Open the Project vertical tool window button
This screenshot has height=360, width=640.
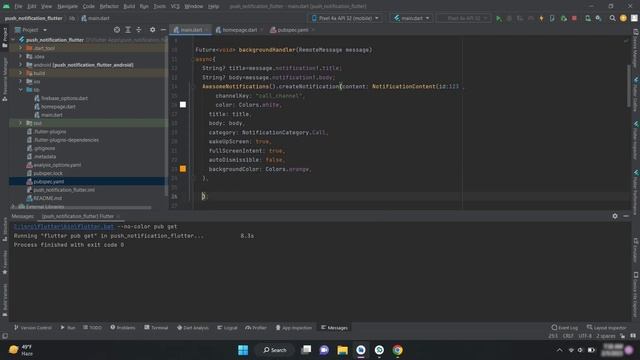tap(4, 38)
